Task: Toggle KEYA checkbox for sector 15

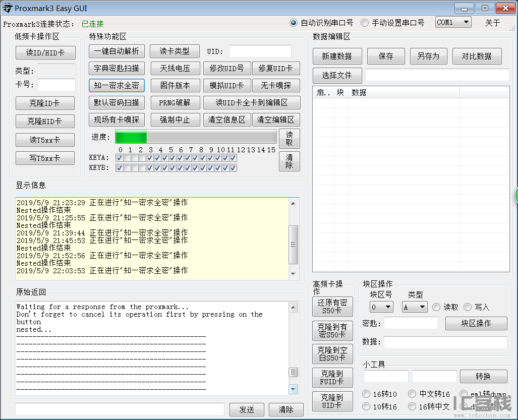Action: 233,158
